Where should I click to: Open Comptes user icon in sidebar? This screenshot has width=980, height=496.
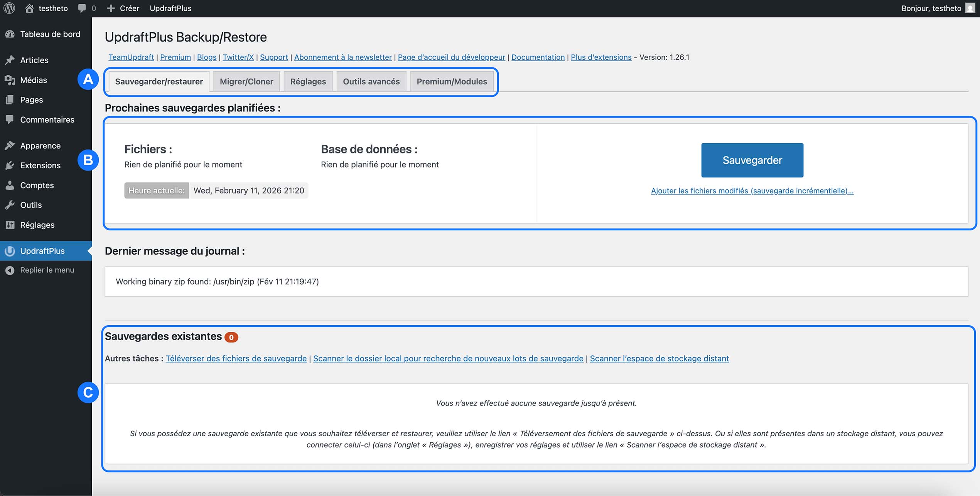tap(10, 185)
